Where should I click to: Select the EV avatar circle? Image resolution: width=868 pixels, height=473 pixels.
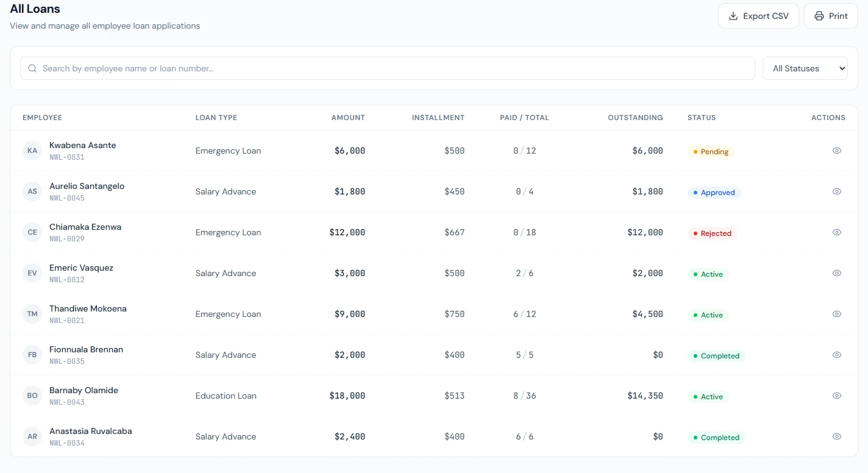[x=32, y=273]
